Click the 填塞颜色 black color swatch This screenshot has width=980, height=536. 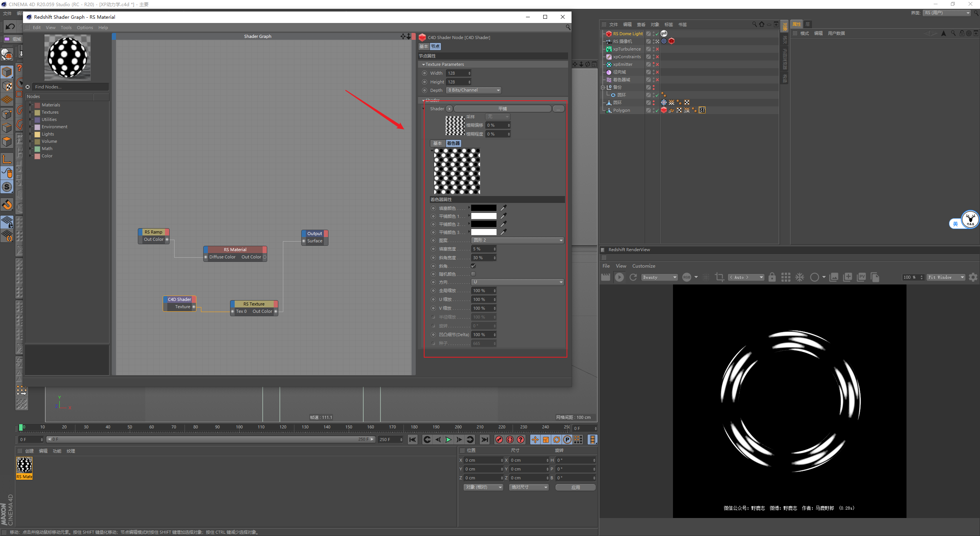pos(483,208)
